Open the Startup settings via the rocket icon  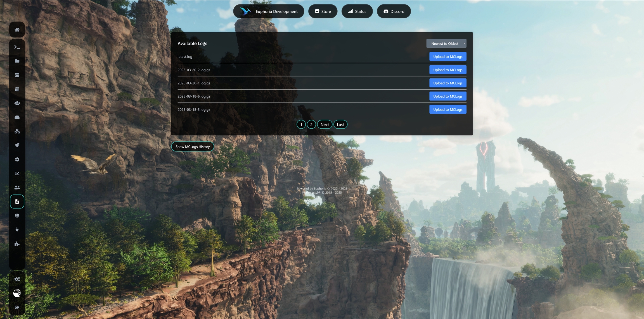[17, 145]
